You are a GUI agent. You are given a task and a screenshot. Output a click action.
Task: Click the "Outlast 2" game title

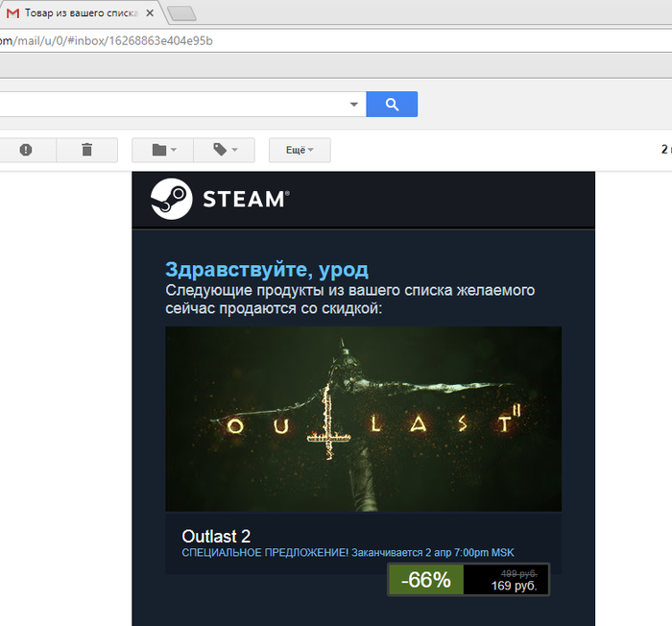(x=216, y=536)
